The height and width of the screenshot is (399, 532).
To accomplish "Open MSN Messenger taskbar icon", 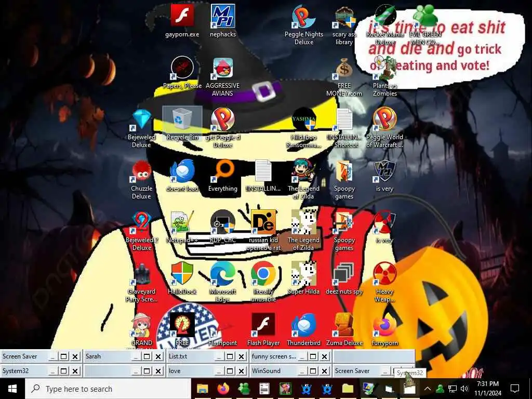I will pyautogui.click(x=244, y=389).
